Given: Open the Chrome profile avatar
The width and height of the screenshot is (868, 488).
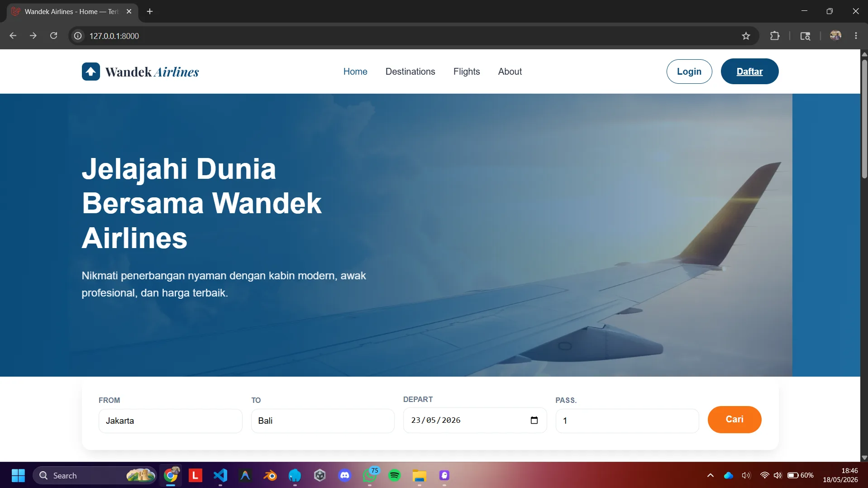Looking at the screenshot, I should 835,36.
